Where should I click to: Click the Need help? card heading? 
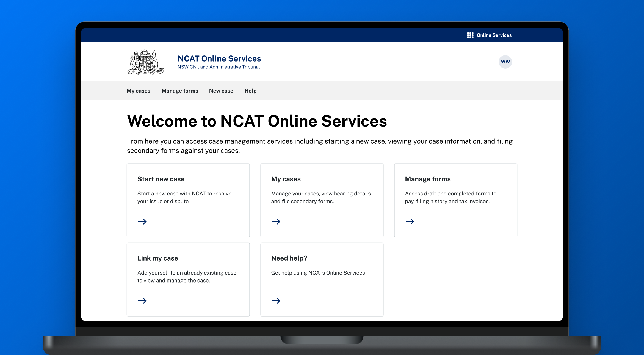coord(289,258)
